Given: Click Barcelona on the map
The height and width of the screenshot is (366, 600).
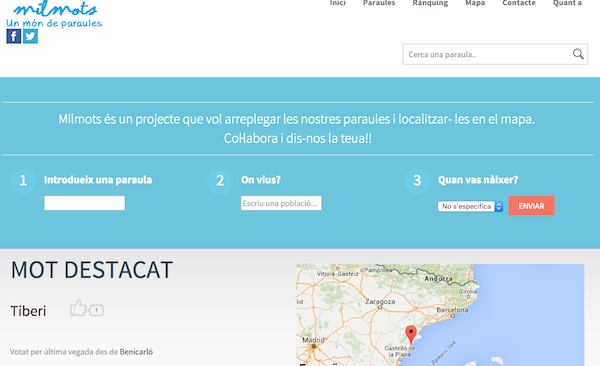Looking at the screenshot, I should point(453,310).
